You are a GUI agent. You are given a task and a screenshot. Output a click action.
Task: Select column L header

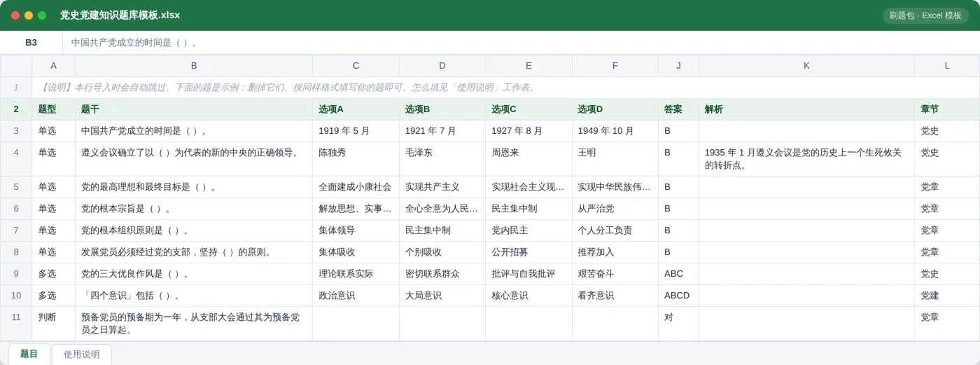tap(947, 66)
